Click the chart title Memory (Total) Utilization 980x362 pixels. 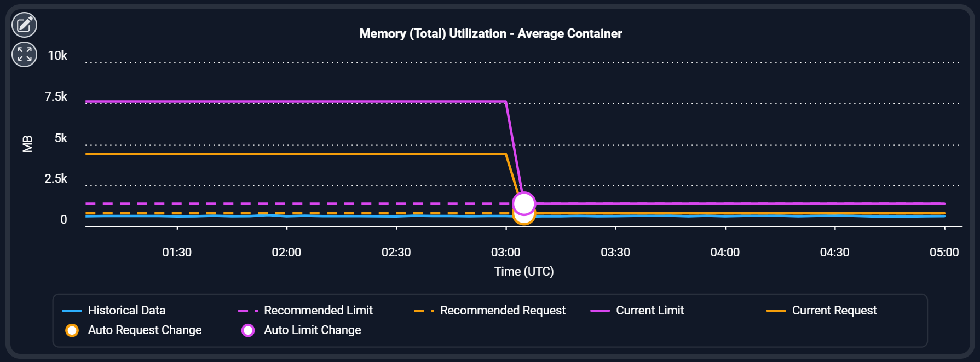[x=491, y=34]
